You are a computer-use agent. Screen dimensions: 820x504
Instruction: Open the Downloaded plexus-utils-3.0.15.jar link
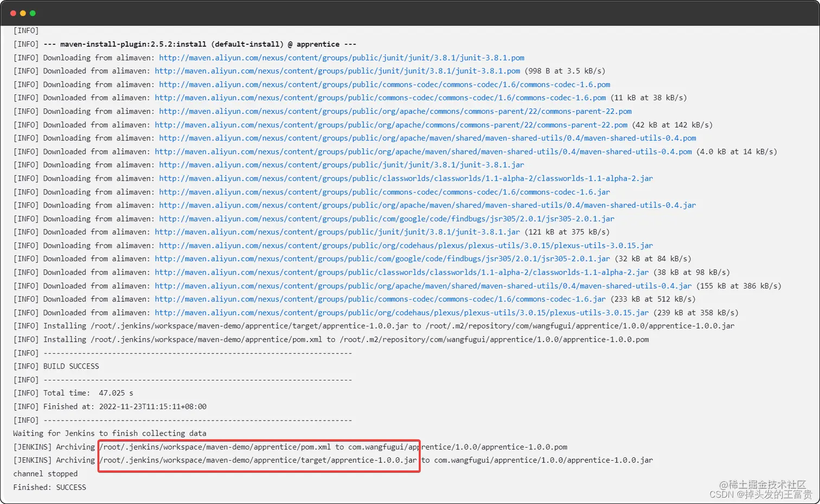pyautogui.click(x=401, y=313)
